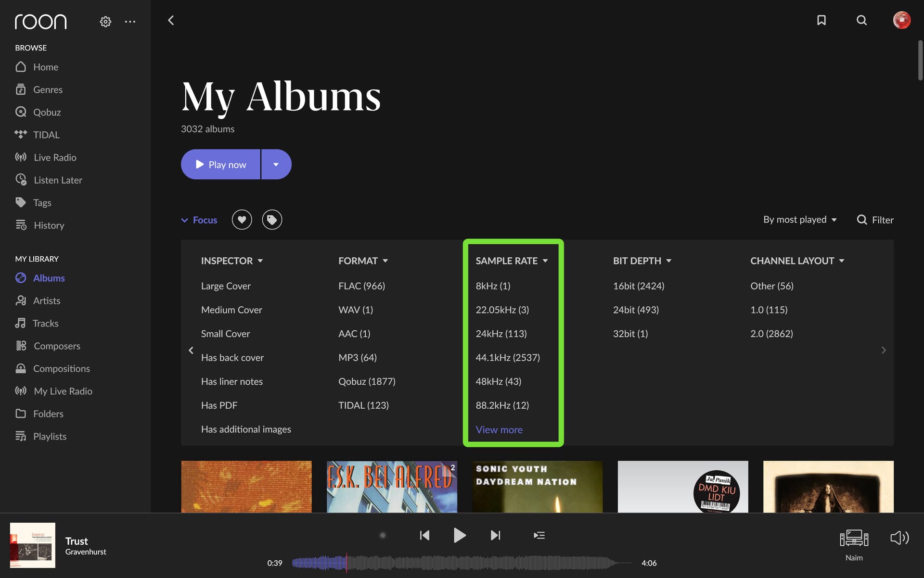The width and height of the screenshot is (924, 578).
Task: Open Roon settings gear
Action: [105, 22]
